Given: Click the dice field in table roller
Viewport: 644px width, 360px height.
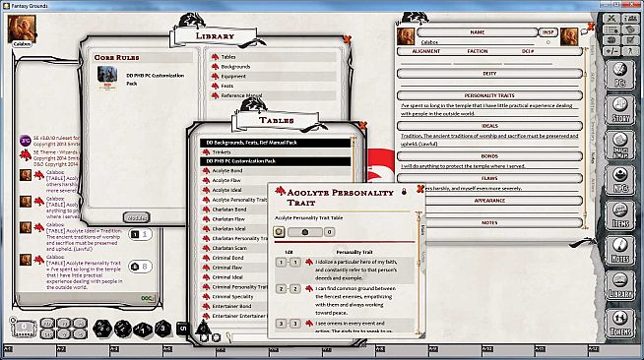Looking at the screenshot, I should coord(304,232).
